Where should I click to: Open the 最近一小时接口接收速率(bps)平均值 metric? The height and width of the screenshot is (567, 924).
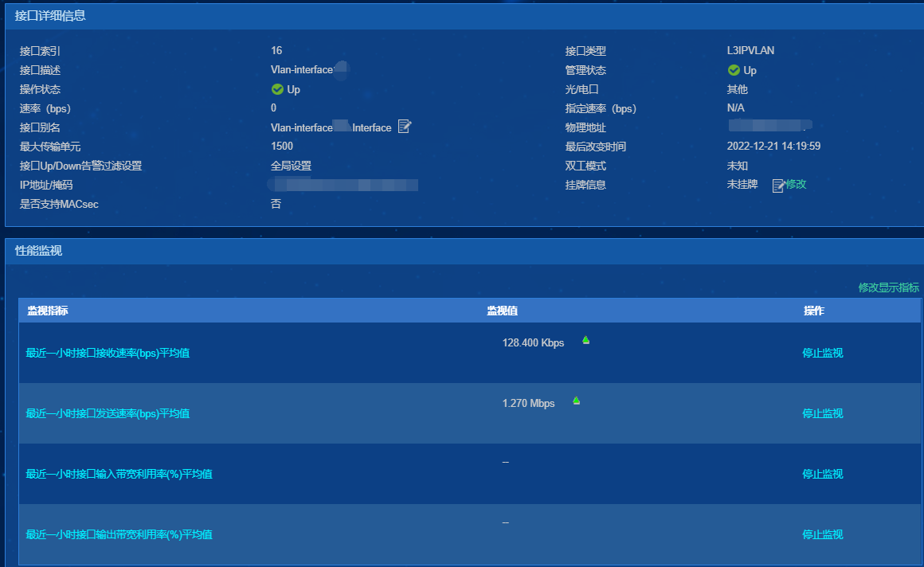(108, 353)
